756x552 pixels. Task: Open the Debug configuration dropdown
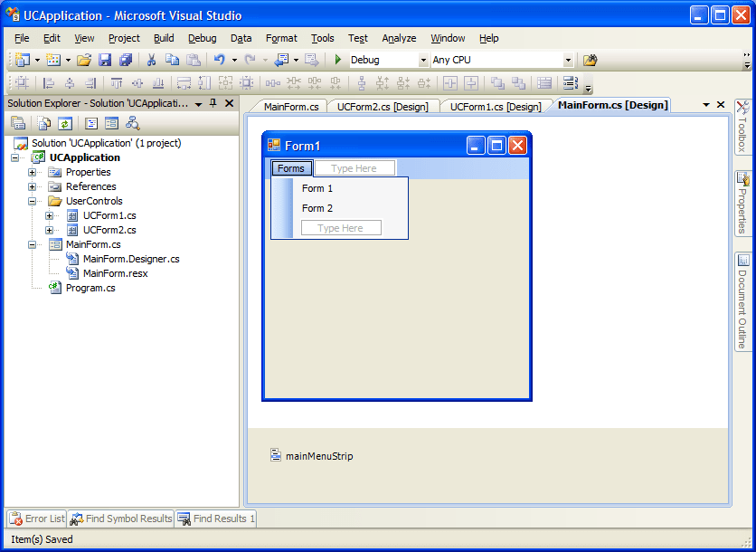point(421,60)
